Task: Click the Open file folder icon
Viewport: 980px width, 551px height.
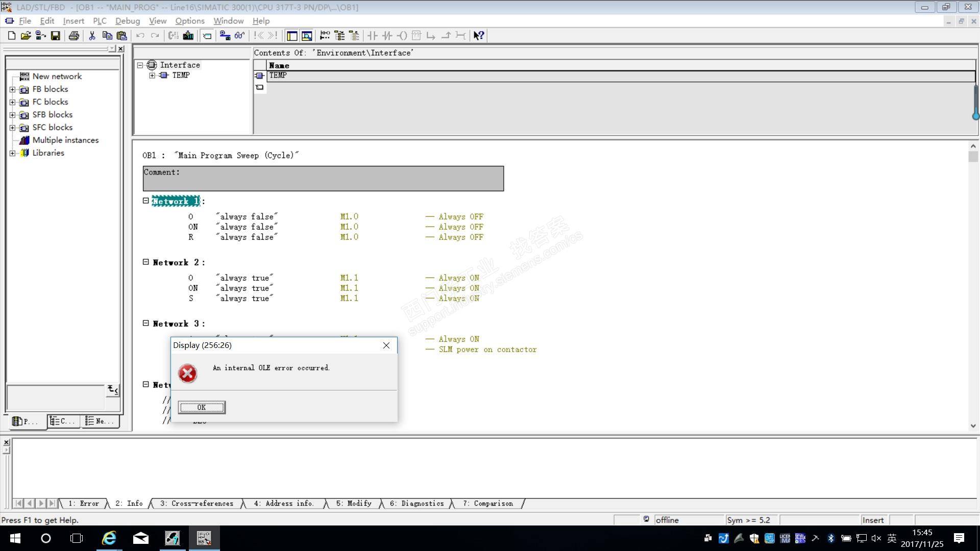Action: tap(26, 36)
